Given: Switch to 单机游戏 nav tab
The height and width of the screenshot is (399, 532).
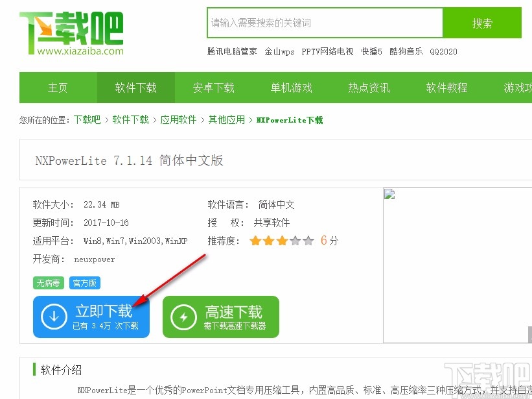Looking at the screenshot, I should (292, 88).
